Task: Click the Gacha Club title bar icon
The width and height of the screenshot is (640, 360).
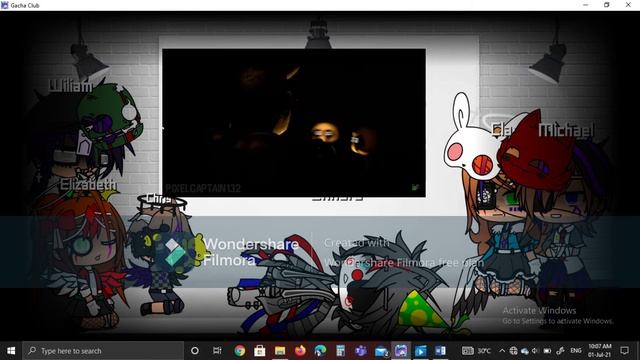Action: point(4,5)
